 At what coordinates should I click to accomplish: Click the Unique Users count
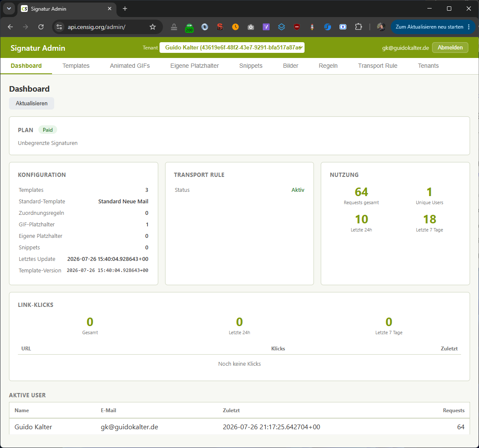point(429,192)
